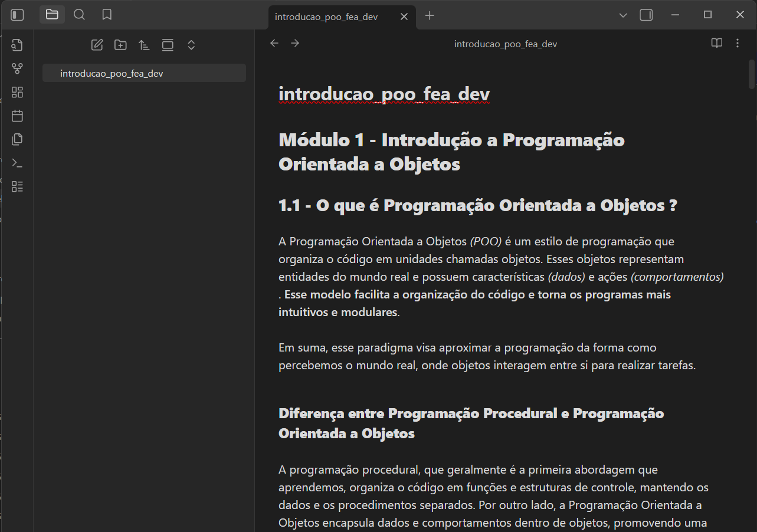Open the tab list dropdown chevron
757x532 pixels.
coord(623,15)
